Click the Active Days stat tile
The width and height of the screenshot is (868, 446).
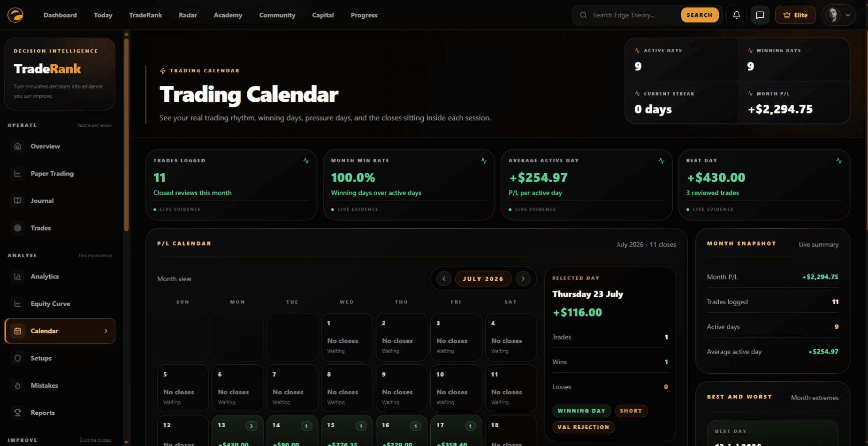[681, 60]
